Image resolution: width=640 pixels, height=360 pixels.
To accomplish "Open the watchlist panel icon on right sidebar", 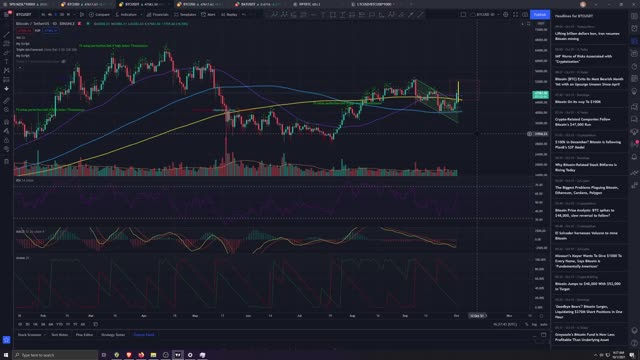I will pos(634,16).
